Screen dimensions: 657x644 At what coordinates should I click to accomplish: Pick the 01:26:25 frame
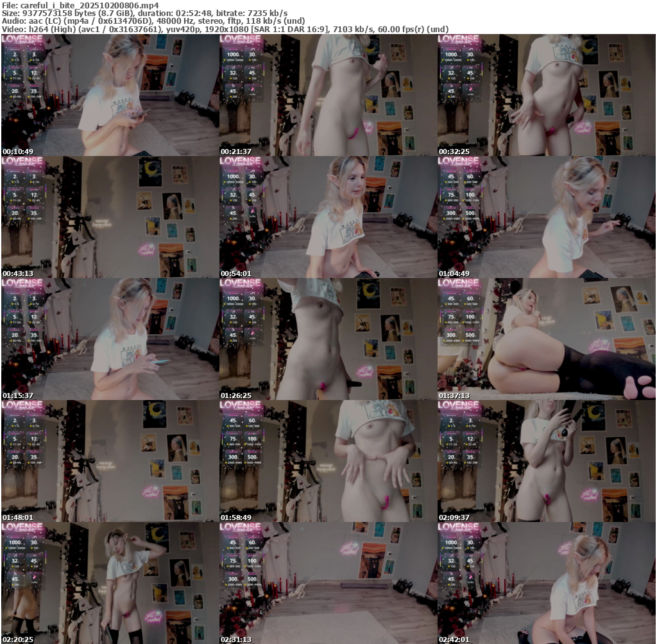328,339
